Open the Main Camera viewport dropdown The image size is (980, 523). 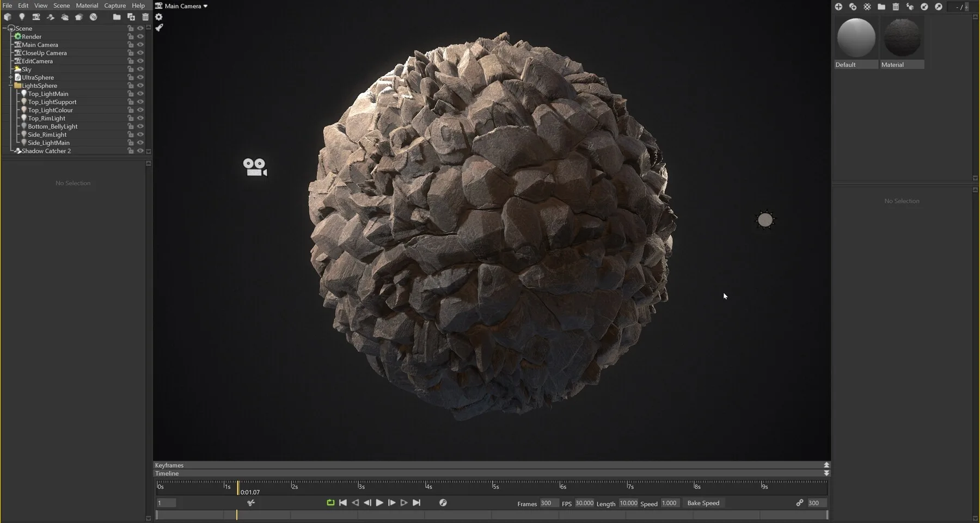(182, 6)
